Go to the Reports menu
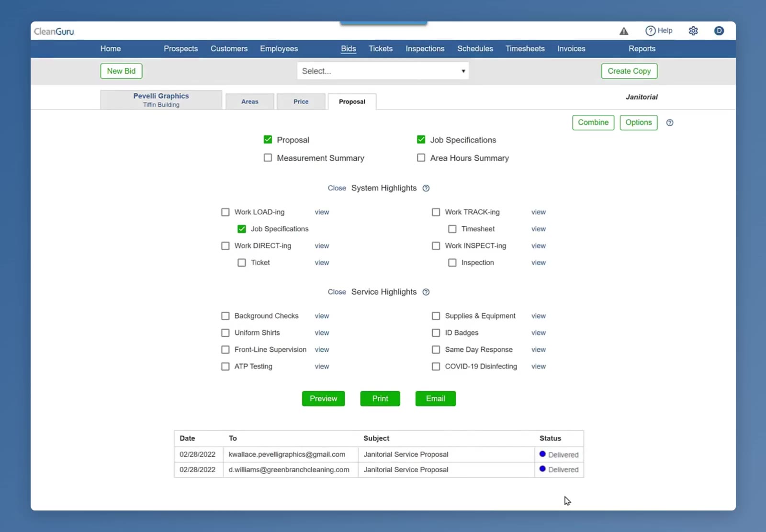This screenshot has height=532, width=766. pyautogui.click(x=642, y=49)
